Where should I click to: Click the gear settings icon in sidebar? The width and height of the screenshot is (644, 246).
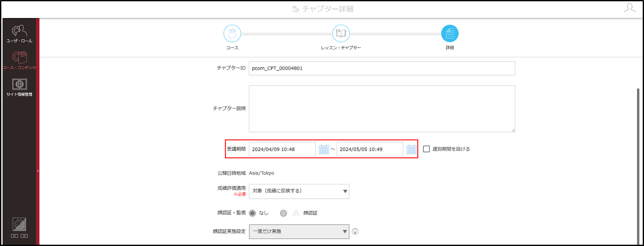pyautogui.click(x=19, y=224)
